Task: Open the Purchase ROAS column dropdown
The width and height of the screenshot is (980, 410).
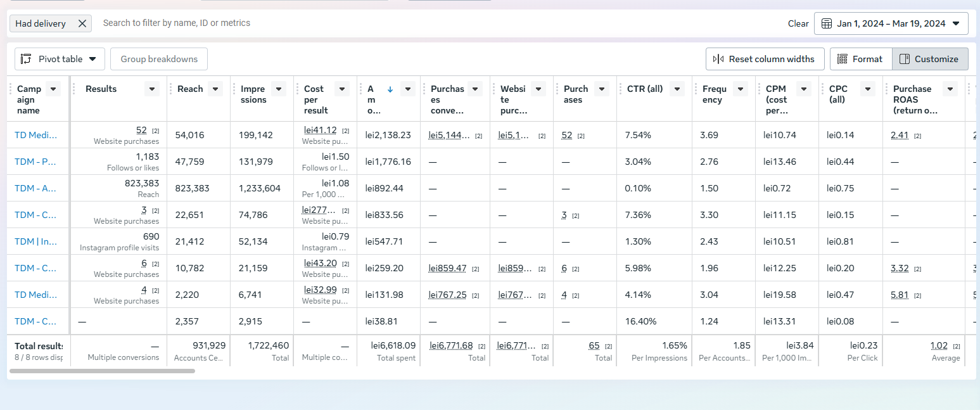Action: point(950,89)
